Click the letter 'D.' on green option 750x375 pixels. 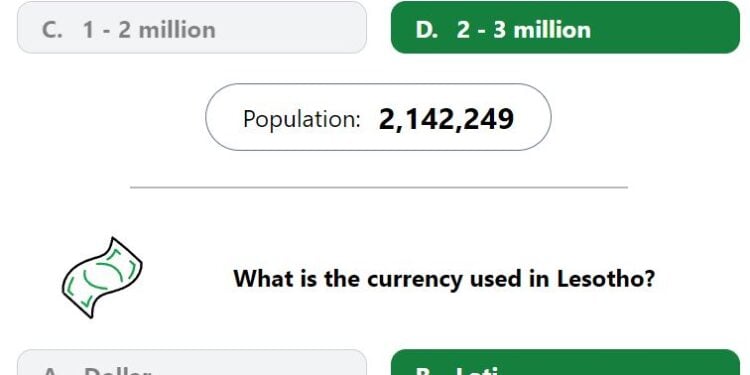click(427, 30)
